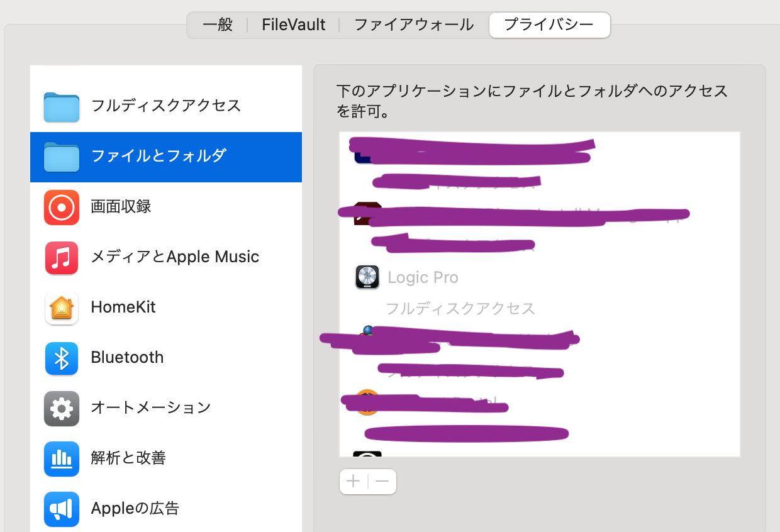This screenshot has height=532, width=780.
Task: Select フルディスクアクセス label in sidebar
Action: [x=166, y=105]
